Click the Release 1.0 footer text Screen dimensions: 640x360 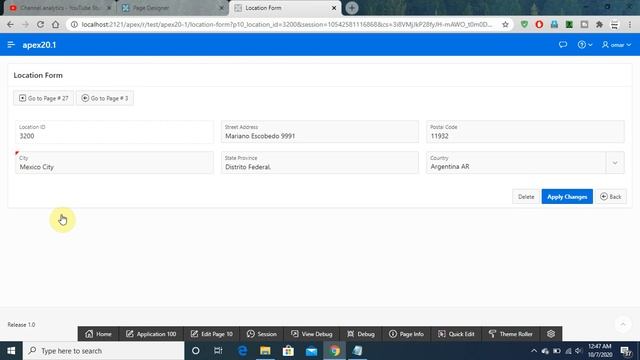21,324
